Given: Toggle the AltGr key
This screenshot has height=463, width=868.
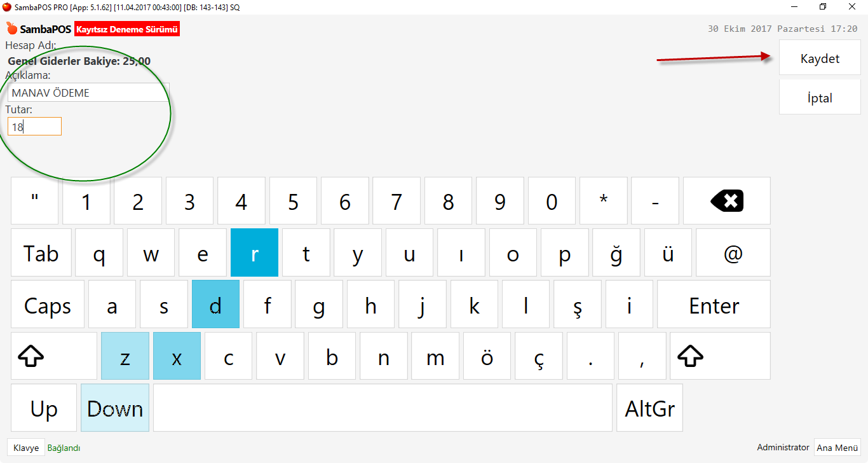Looking at the screenshot, I should tap(649, 408).
